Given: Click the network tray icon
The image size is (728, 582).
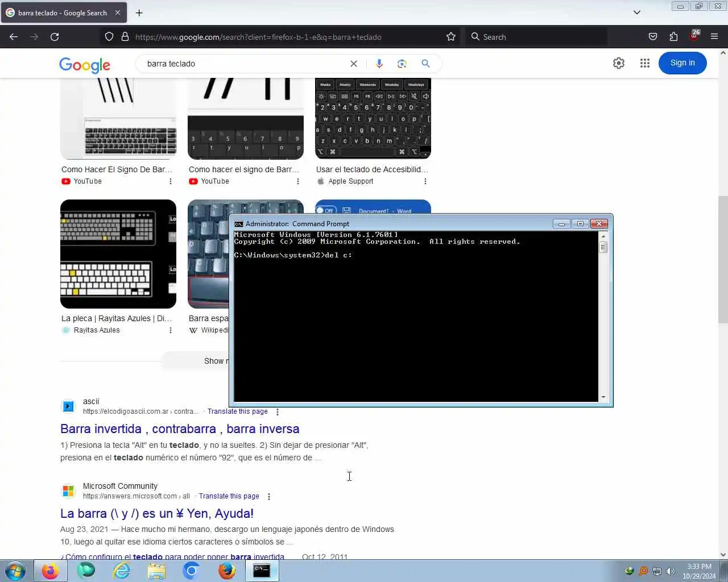Looking at the screenshot, I should tap(657, 571).
